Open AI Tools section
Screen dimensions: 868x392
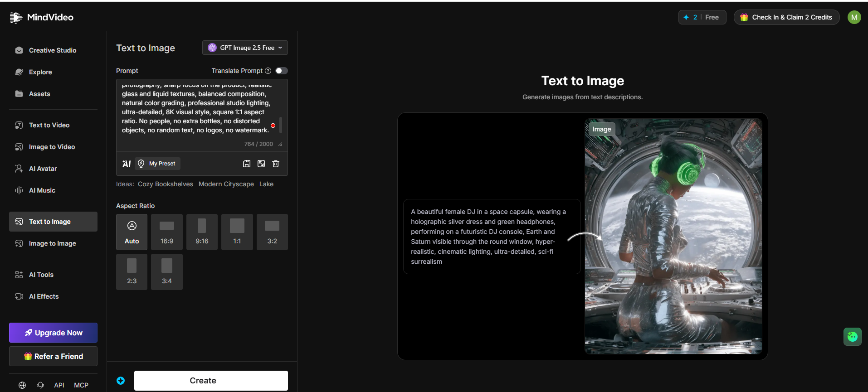point(53,275)
